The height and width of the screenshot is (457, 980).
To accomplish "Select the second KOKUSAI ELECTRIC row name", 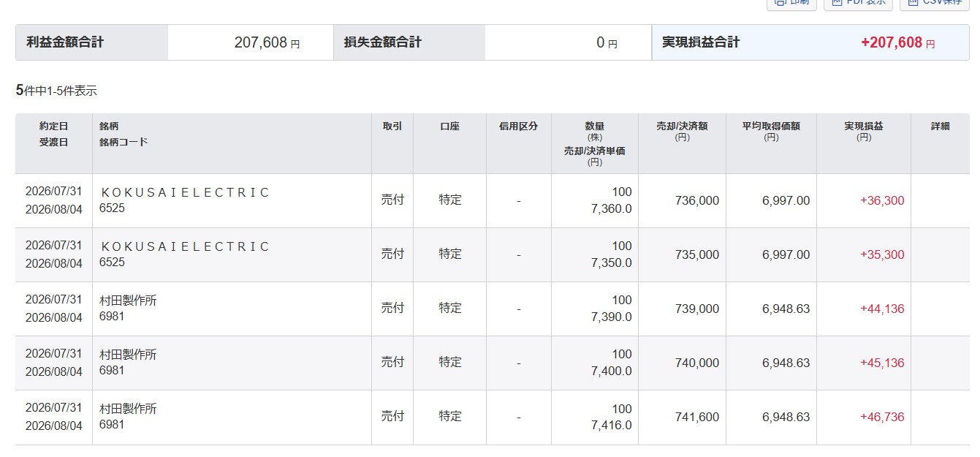I will [185, 246].
